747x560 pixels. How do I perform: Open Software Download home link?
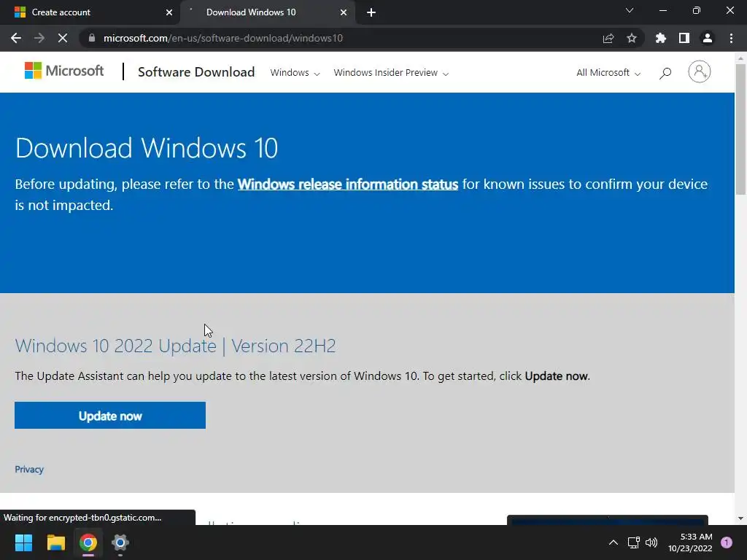pos(196,72)
